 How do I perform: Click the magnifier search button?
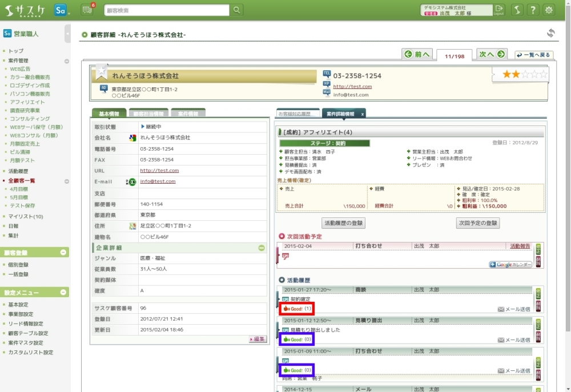pyautogui.click(x=236, y=10)
